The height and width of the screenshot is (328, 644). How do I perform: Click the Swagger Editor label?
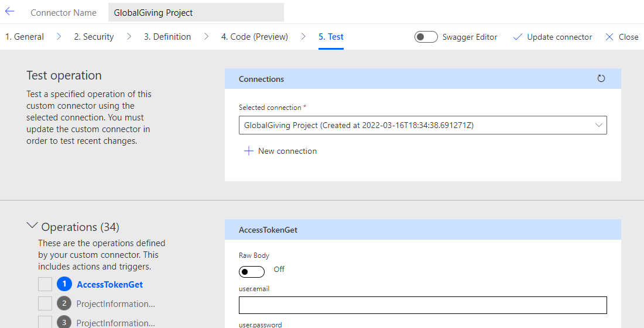coord(470,37)
